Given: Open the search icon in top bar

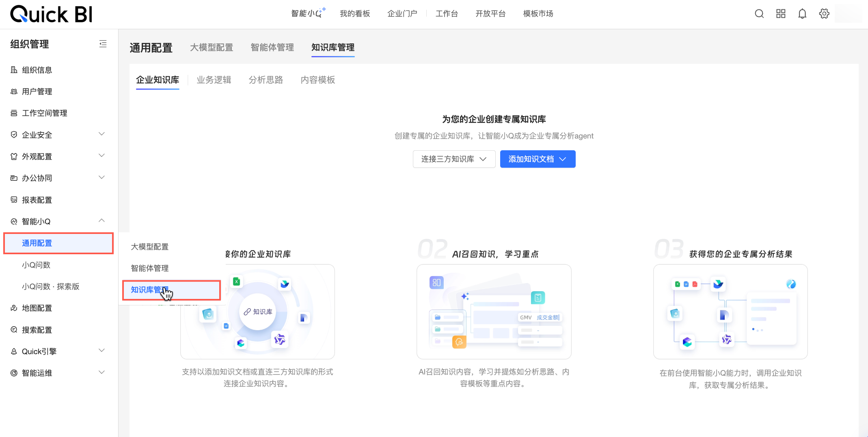Looking at the screenshot, I should point(759,14).
